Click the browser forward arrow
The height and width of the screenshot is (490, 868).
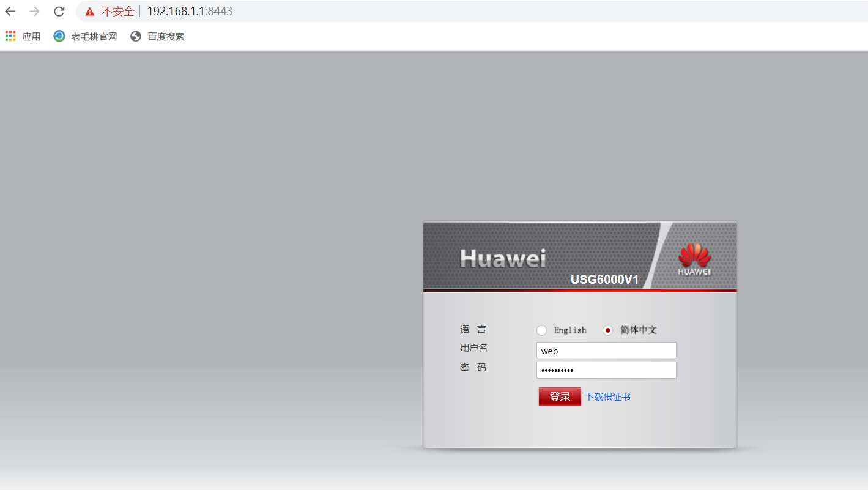click(35, 11)
